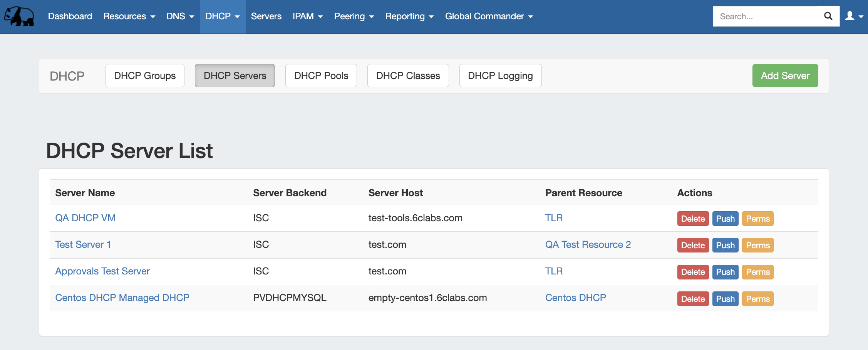
Task: Click the magnifying glass search icon
Action: 828,16
